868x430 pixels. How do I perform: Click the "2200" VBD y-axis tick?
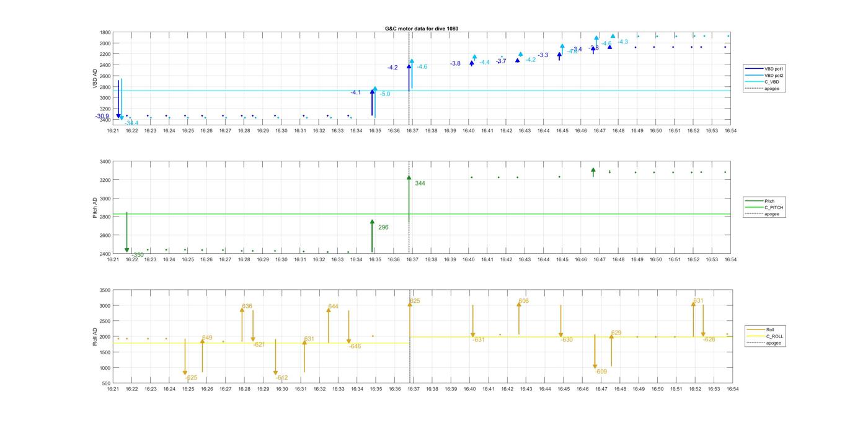(105, 54)
